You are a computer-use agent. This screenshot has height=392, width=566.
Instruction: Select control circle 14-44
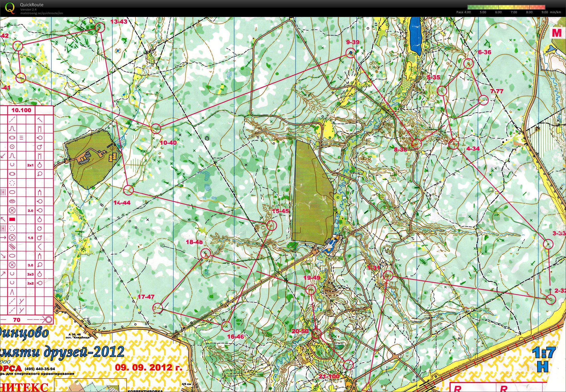129,190
